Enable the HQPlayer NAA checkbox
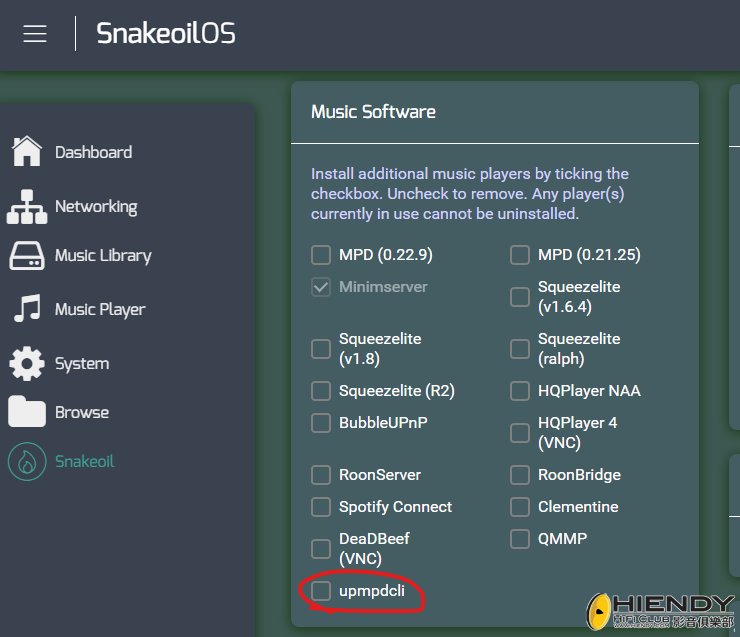Image resolution: width=740 pixels, height=637 pixels. (520, 391)
